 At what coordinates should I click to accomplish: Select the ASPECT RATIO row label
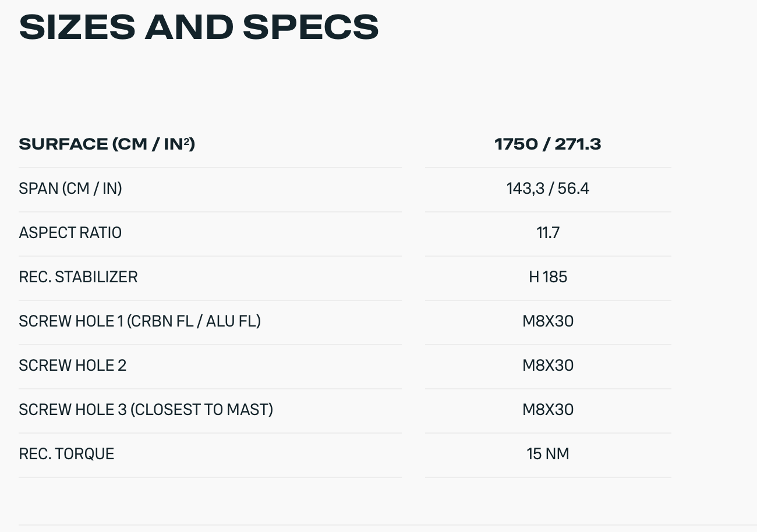pos(70,233)
